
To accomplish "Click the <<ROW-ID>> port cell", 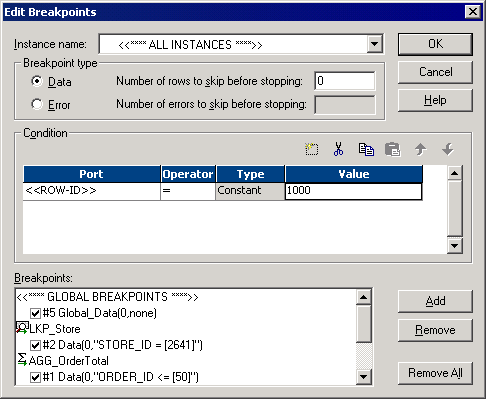I will coord(92,191).
